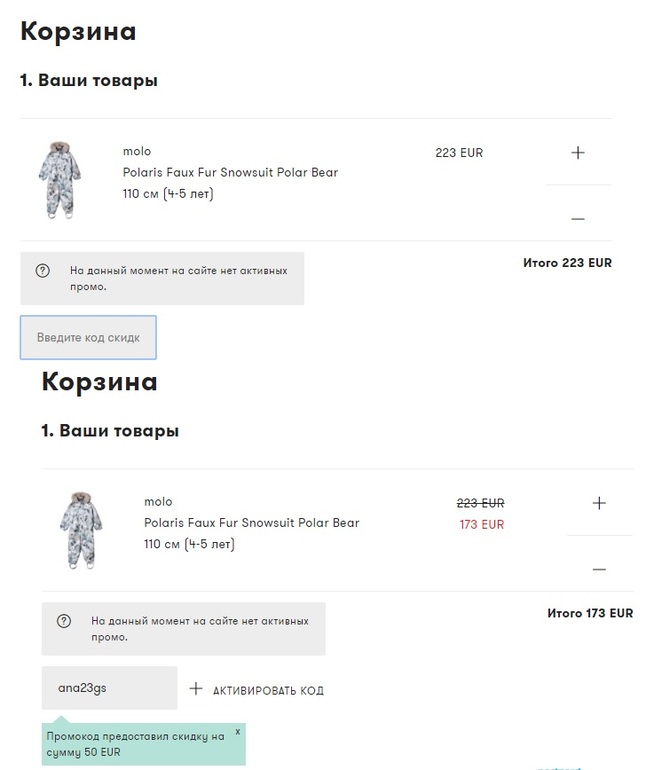Increase quantity in the 223 EUR total cart
Screen dimensions: 646x770
[577, 153]
